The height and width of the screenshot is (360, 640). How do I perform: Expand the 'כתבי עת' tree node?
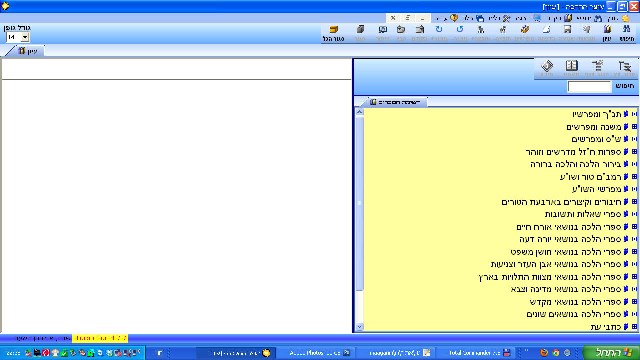634,327
